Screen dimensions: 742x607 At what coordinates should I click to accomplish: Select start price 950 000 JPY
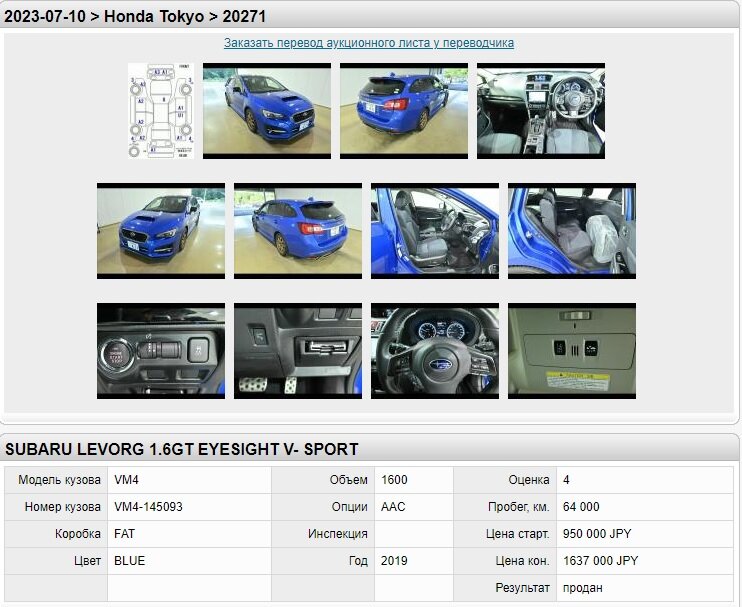[x=597, y=534]
